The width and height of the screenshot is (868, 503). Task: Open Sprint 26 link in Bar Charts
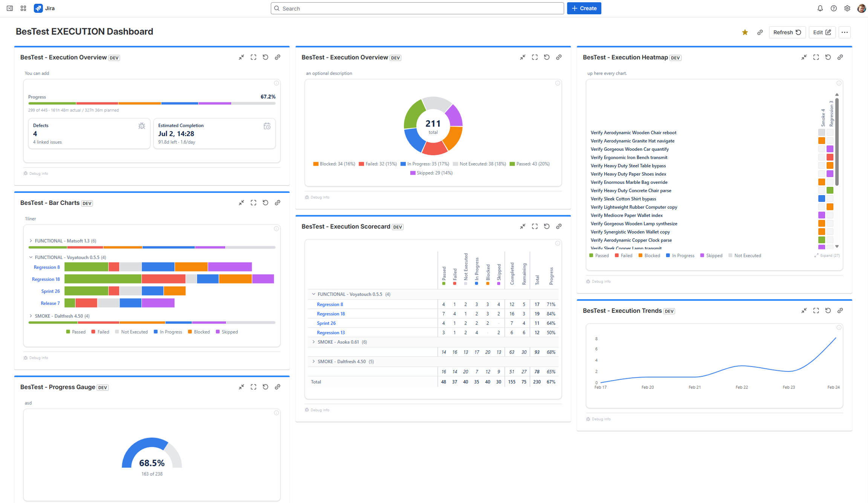[50, 291]
